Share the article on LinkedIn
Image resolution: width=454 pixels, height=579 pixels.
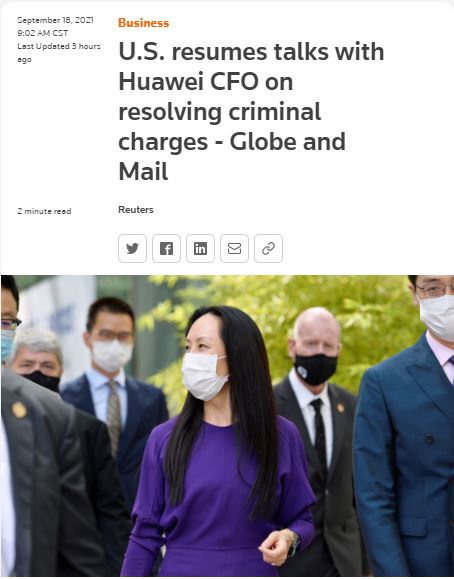[200, 248]
